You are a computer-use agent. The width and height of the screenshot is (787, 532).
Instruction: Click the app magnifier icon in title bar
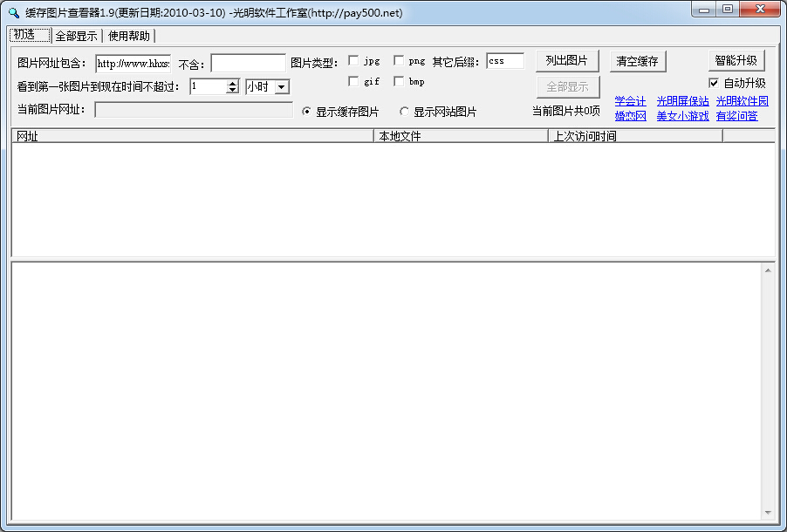pos(13,11)
